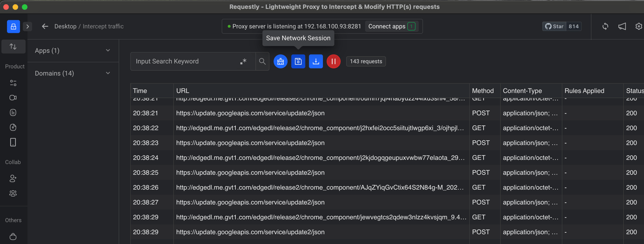This screenshot has height=244, width=644.
Task: Click the refresh sync icon
Action: (605, 26)
